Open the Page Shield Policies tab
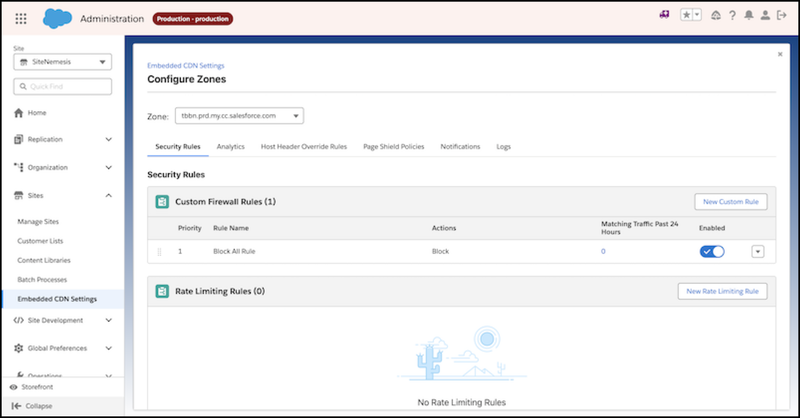 (393, 146)
